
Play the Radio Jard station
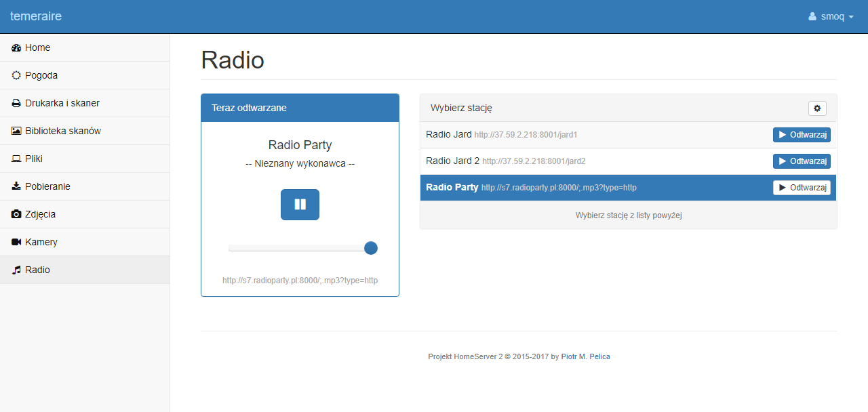[x=802, y=135]
